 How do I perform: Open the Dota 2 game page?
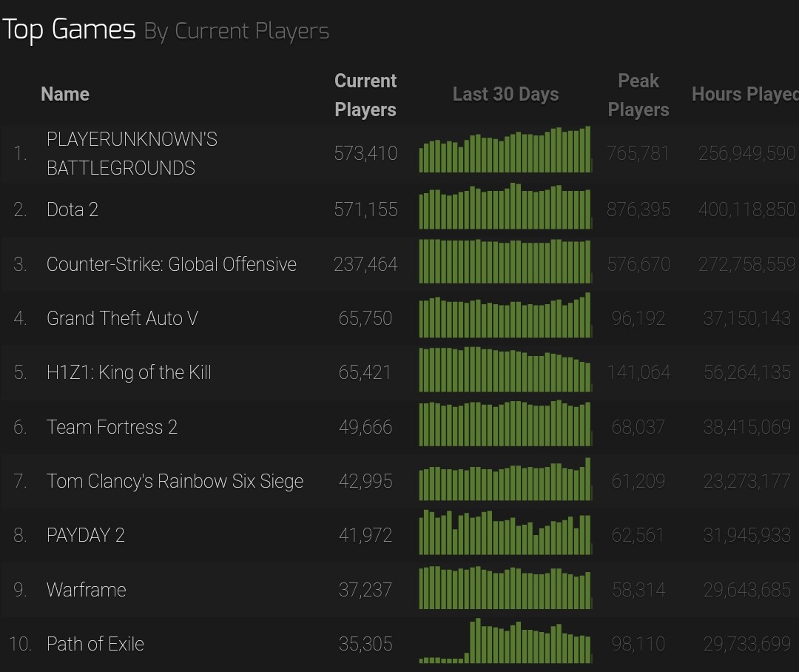pyautogui.click(x=73, y=209)
